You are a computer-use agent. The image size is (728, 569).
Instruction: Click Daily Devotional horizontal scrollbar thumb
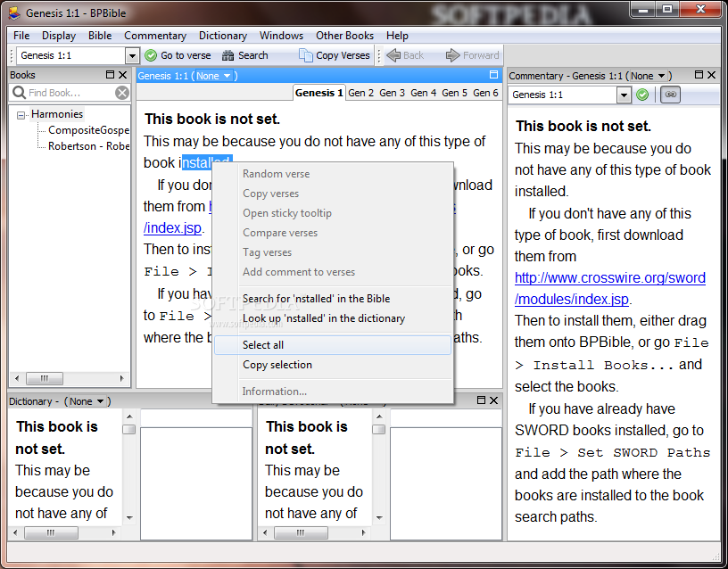301,532
